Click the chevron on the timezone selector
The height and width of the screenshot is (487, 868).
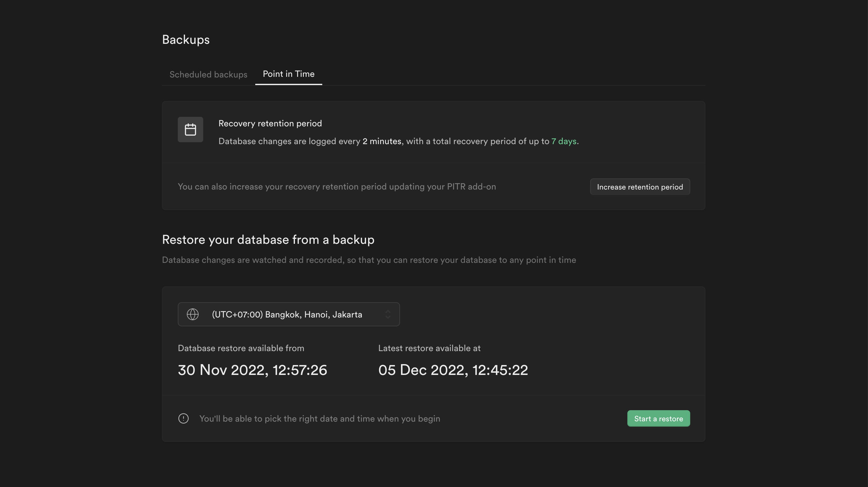(x=388, y=314)
